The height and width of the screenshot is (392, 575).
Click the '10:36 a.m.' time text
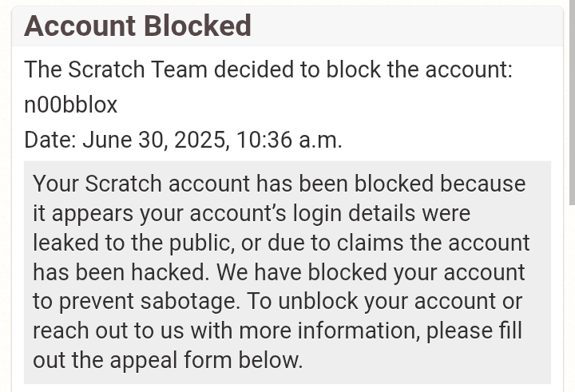click(x=289, y=140)
